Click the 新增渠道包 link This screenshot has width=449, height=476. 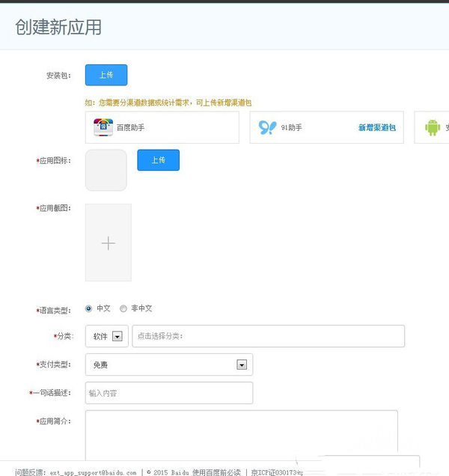(x=376, y=128)
